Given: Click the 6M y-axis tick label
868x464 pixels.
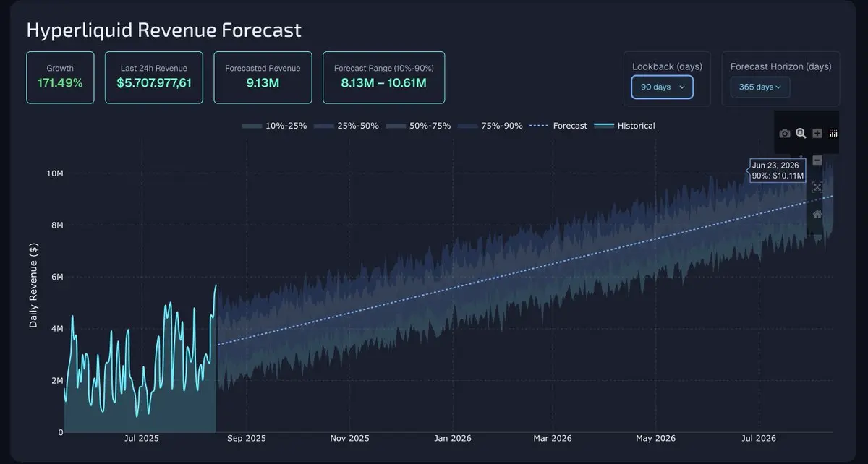Looking at the screenshot, I should 57,277.
